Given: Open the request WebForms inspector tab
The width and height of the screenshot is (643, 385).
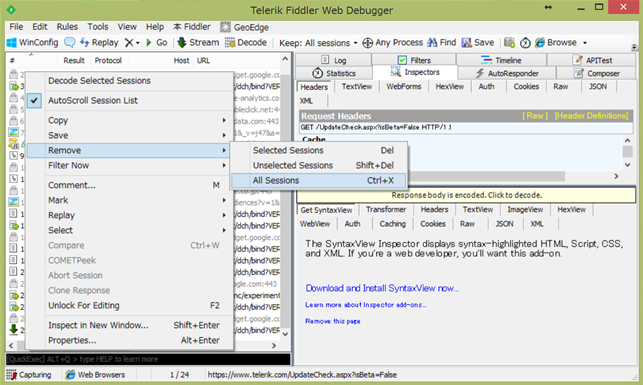Looking at the screenshot, I should point(404,87).
